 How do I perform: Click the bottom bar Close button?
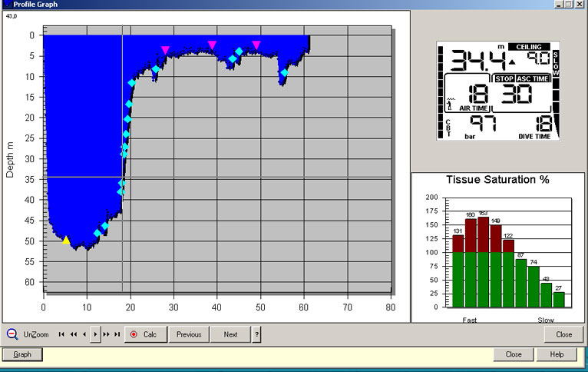514,354
